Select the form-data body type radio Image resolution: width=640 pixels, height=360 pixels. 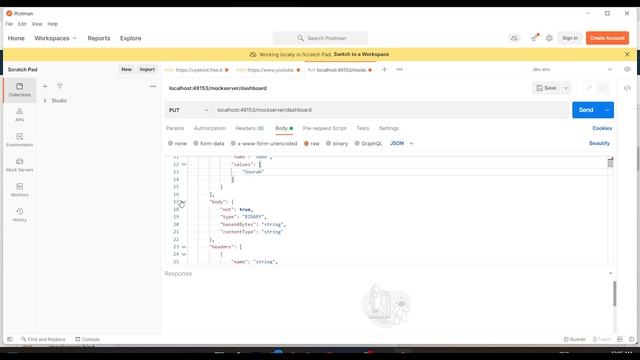pos(196,143)
